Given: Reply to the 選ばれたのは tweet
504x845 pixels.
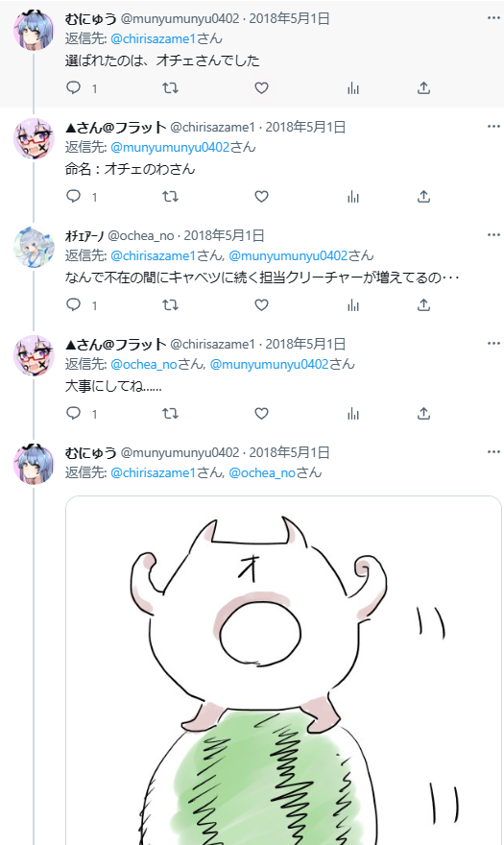Looking at the screenshot, I should 73,87.
